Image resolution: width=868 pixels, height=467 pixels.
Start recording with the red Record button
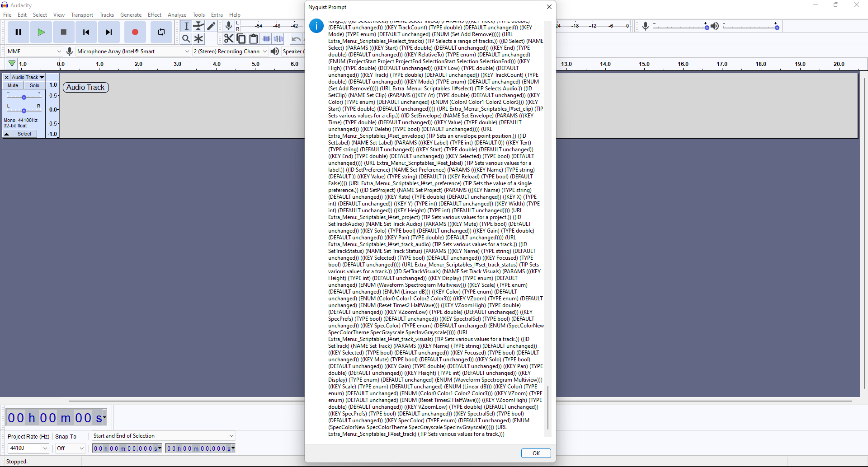(x=135, y=32)
